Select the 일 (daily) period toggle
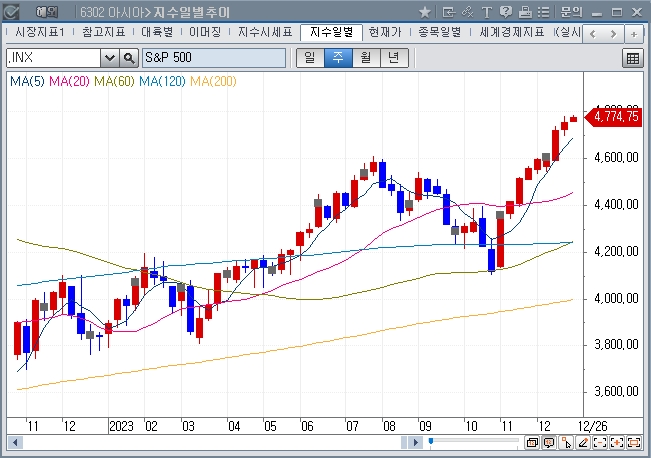The height and width of the screenshot is (458, 651). (x=309, y=57)
